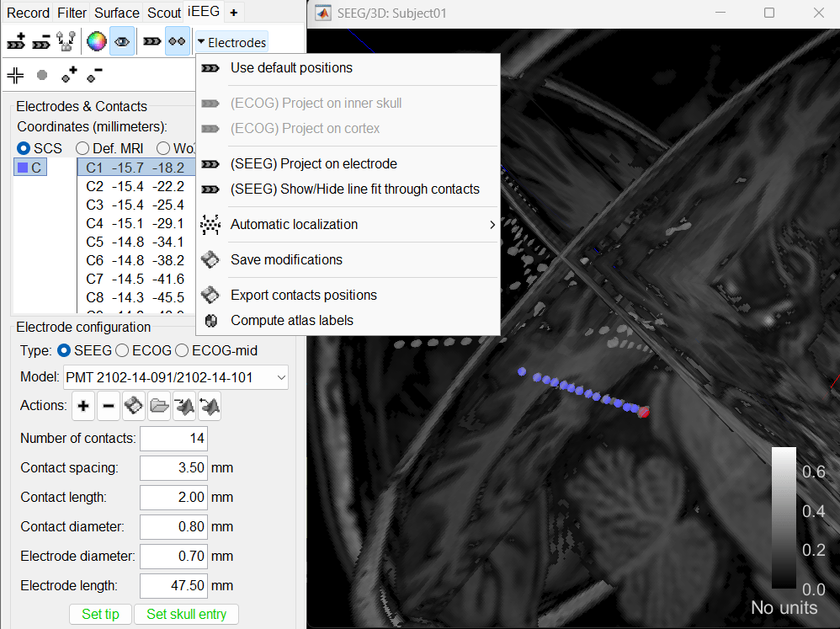The width and height of the screenshot is (840, 629).
Task: Click the add electrode icon
Action: [15, 41]
